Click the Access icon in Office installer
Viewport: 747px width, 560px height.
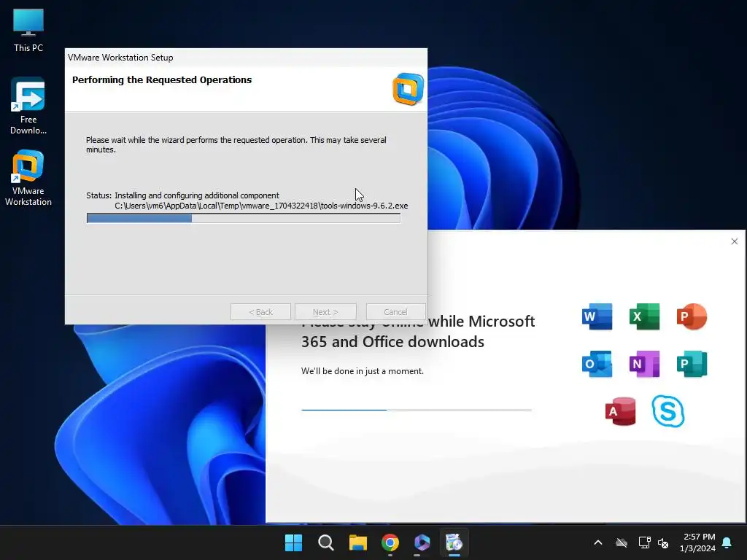tap(620, 411)
